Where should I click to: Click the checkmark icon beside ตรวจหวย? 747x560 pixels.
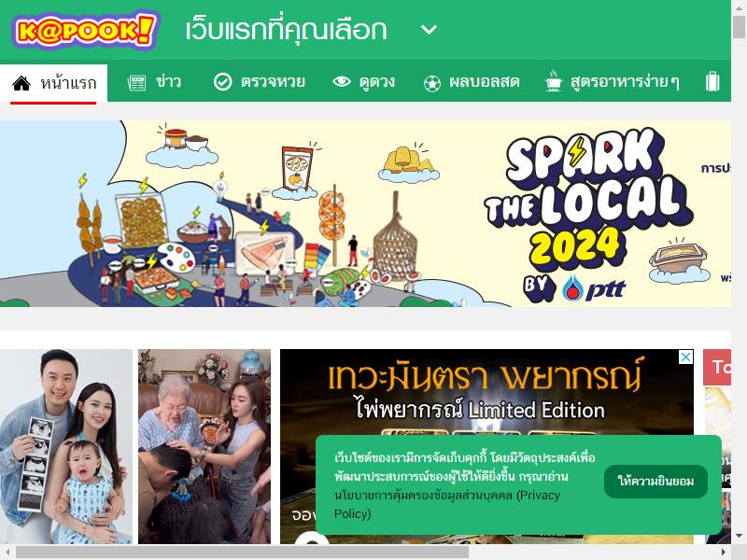coord(222,82)
